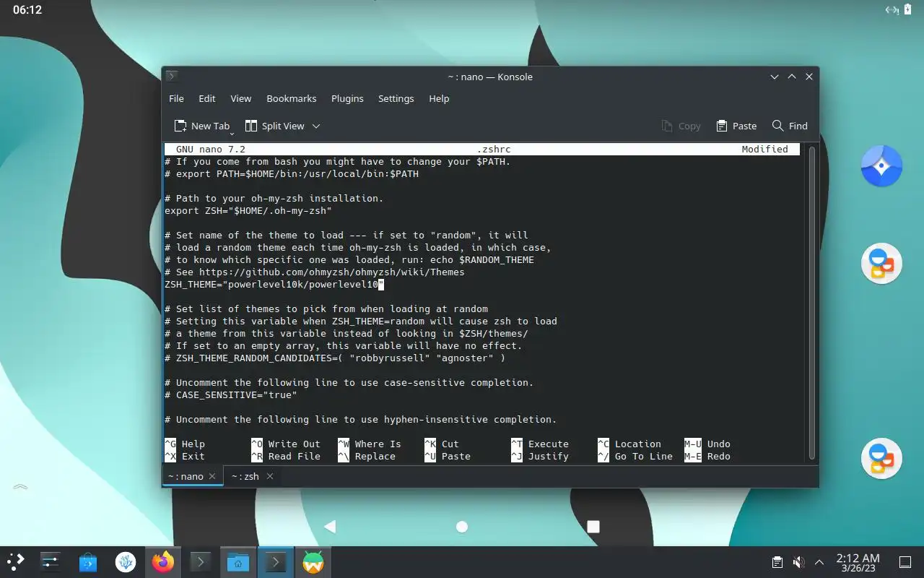This screenshot has width=924, height=578.
Task: Open the white coral icon in taskbar
Action: click(126, 562)
